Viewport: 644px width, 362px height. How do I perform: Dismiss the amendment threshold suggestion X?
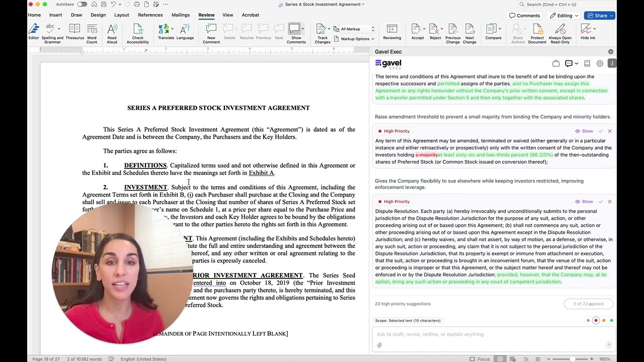[x=610, y=131]
